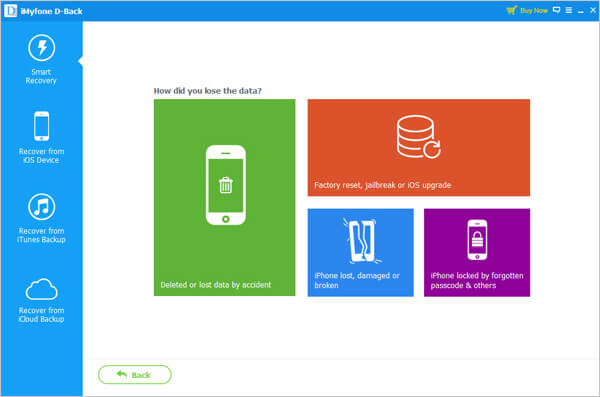Image resolution: width=600 pixels, height=397 pixels.
Task: Choose iPhone lost, damaged or broken tile
Action: (360, 252)
